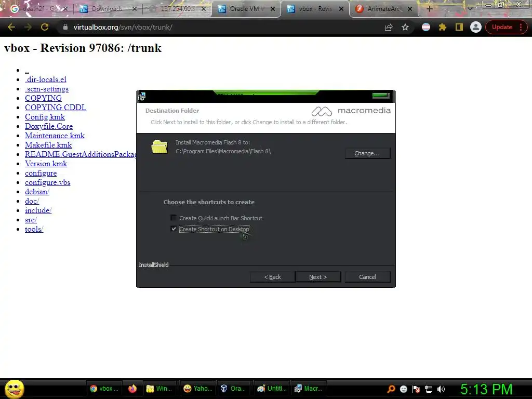Open the doc/ directory link

(x=32, y=201)
